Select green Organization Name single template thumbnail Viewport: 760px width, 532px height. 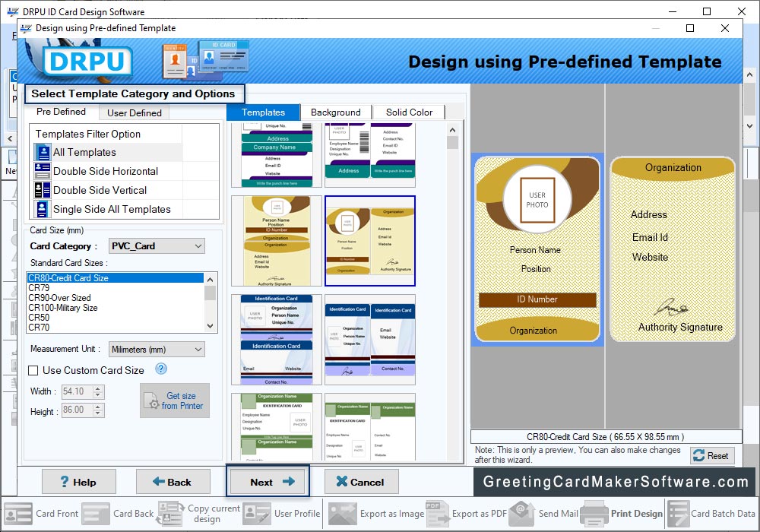tap(277, 427)
